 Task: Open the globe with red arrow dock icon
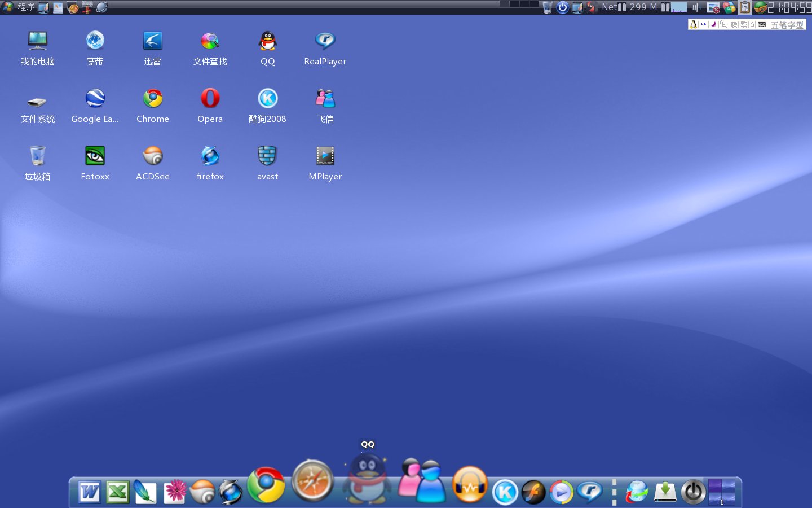[x=637, y=492]
